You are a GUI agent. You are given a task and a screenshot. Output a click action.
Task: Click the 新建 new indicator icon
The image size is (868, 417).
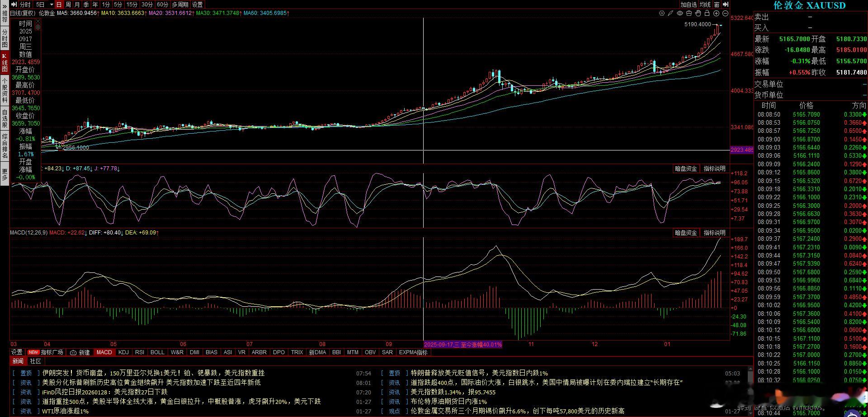80,352
